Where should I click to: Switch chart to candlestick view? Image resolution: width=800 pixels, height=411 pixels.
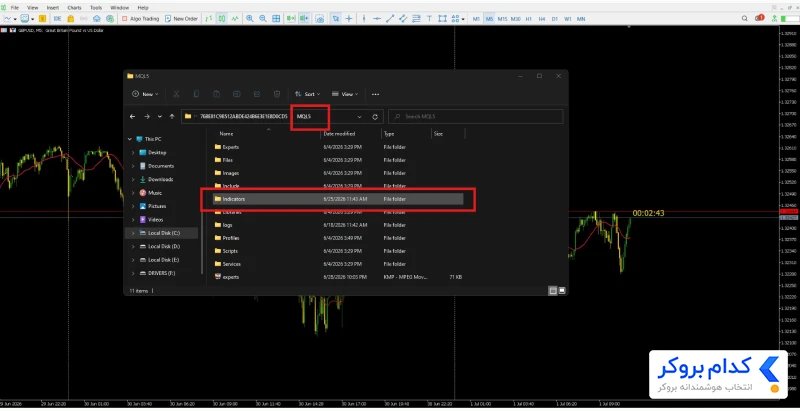(x=221, y=18)
